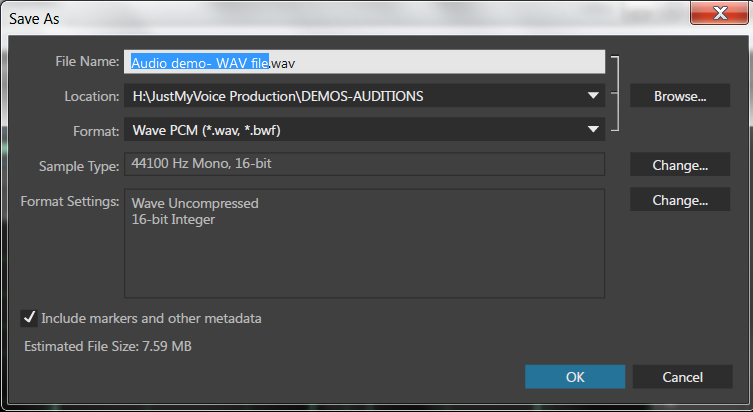Cancel the Save As dialog

682,376
